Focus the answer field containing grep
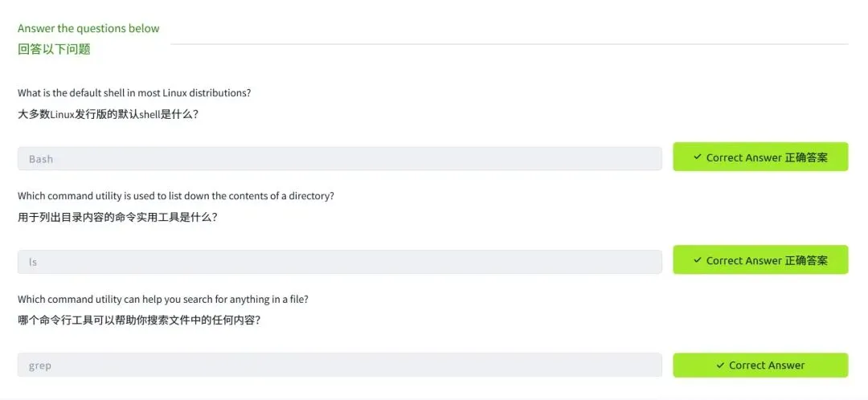 pos(339,365)
